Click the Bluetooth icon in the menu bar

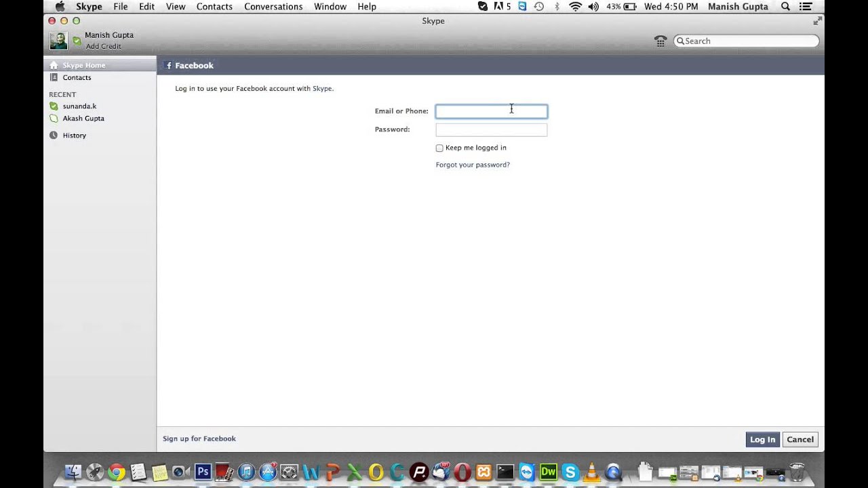click(x=557, y=7)
